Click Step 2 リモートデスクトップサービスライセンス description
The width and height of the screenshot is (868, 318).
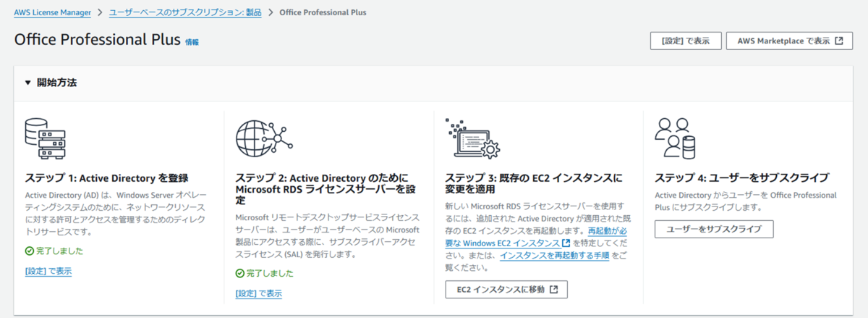pos(328,235)
